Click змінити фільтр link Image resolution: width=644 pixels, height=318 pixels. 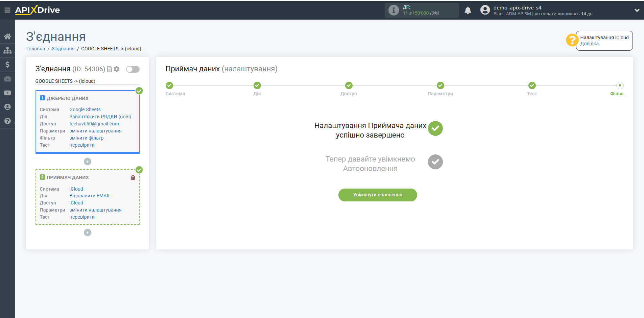87,138
